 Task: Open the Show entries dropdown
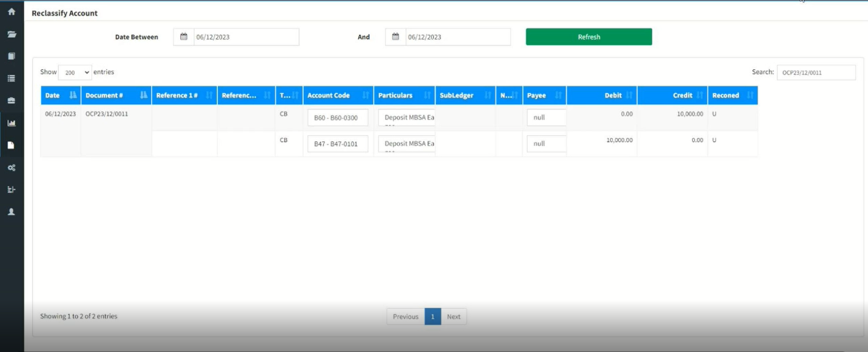coord(75,72)
